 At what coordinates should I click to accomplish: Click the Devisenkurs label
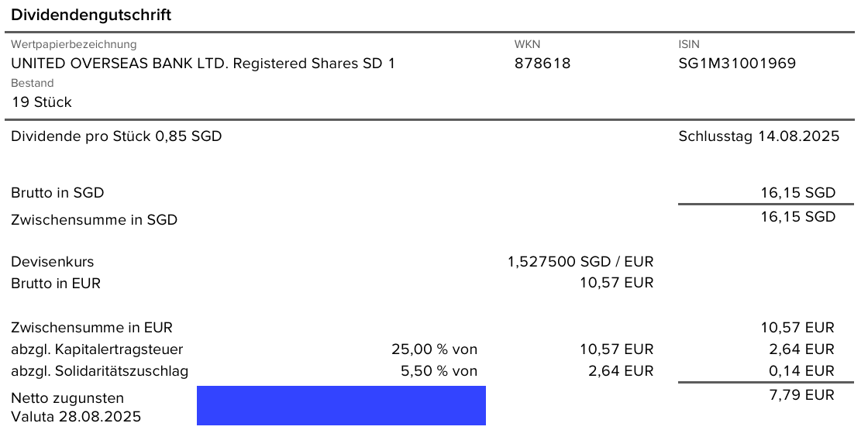pos(52,262)
